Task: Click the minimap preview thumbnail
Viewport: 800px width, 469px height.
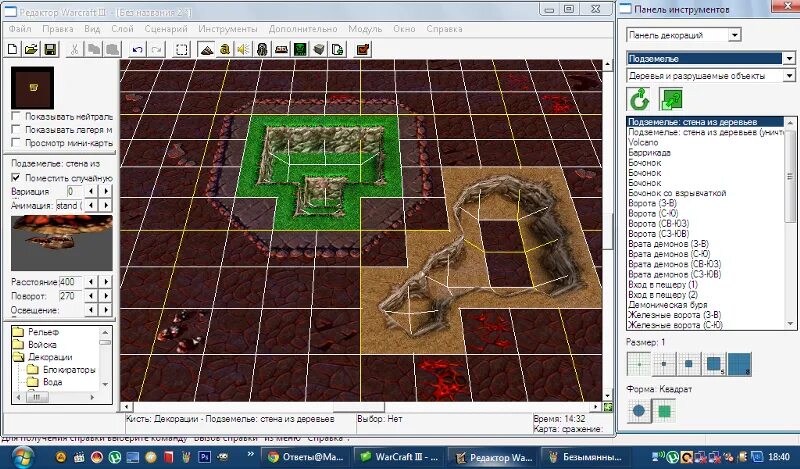Action: point(33,88)
